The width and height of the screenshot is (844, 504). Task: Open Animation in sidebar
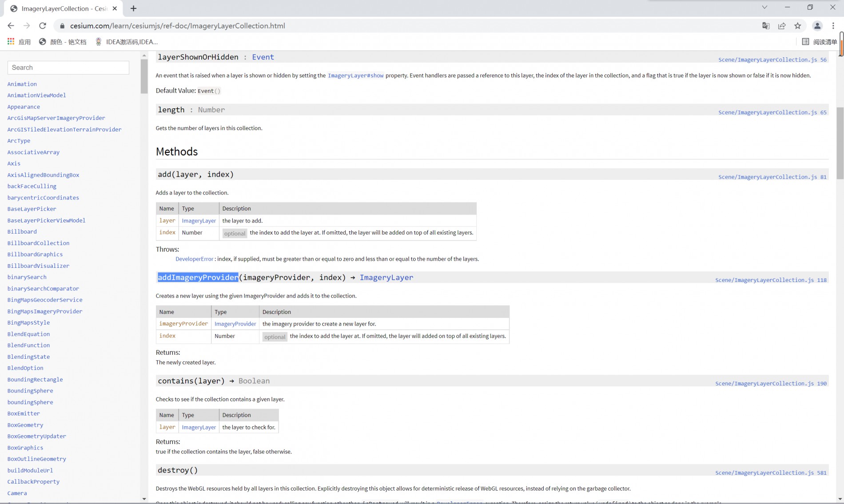point(22,84)
